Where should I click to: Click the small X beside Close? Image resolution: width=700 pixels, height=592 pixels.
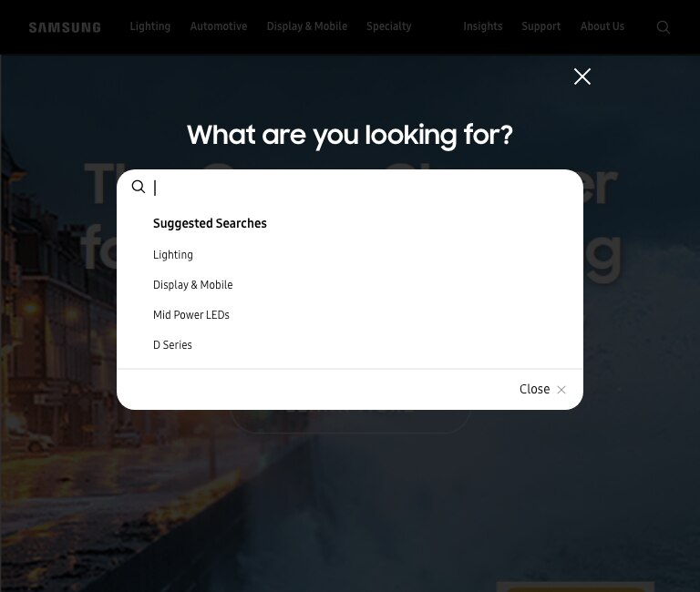[561, 390]
